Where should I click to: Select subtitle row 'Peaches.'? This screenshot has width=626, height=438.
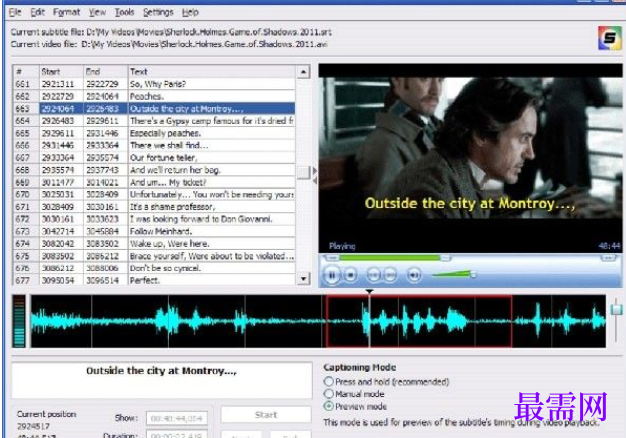click(154, 97)
